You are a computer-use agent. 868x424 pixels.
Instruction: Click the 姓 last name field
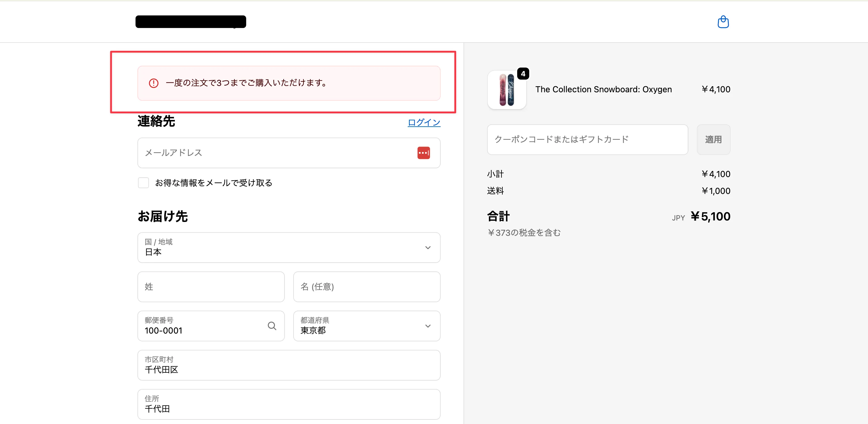point(211,286)
